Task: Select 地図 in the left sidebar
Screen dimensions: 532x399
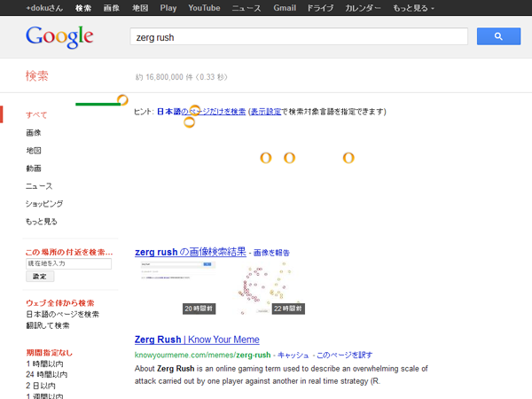Action: (34, 151)
